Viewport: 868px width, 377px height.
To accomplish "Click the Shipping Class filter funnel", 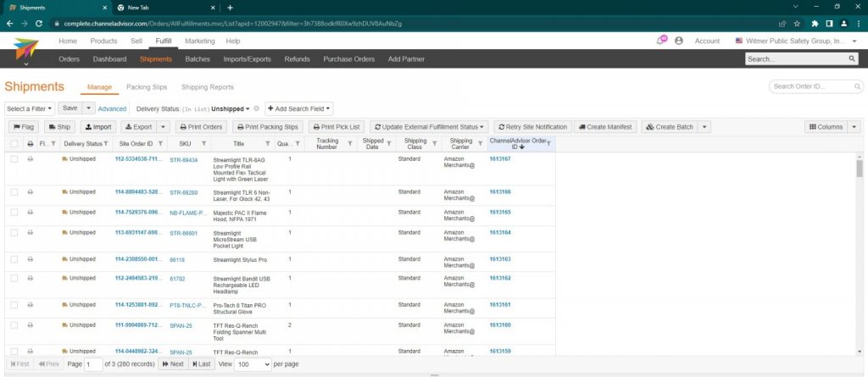I will coord(435,144).
